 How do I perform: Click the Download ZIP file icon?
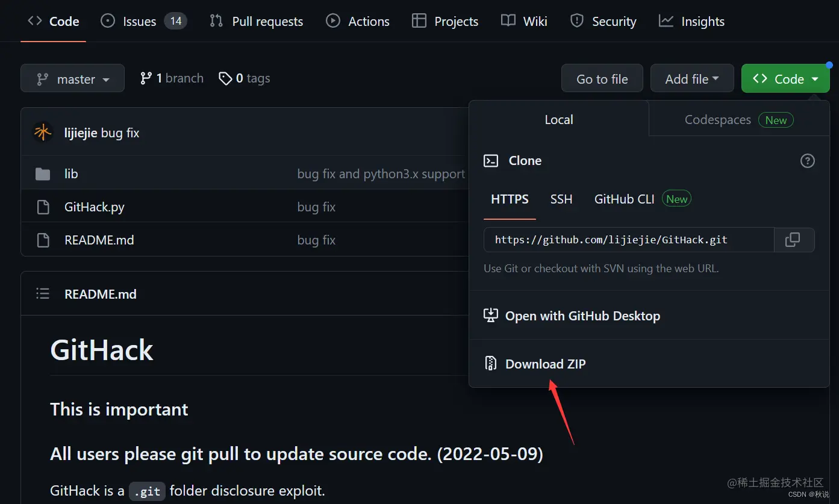tap(491, 363)
